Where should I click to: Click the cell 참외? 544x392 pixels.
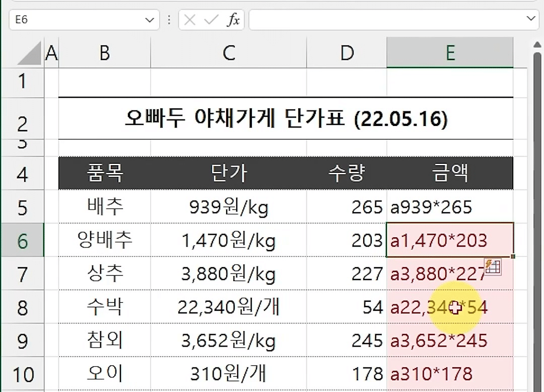105,340
